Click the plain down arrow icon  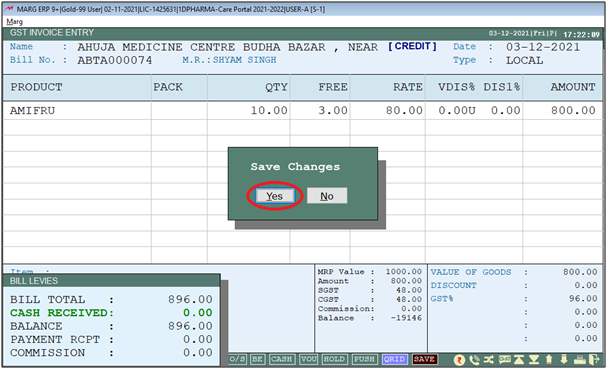pyautogui.click(x=564, y=359)
